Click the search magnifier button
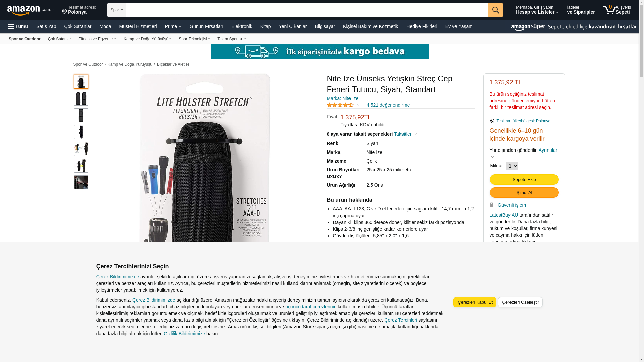Screen dimensions: 644x362 (495, 10)
